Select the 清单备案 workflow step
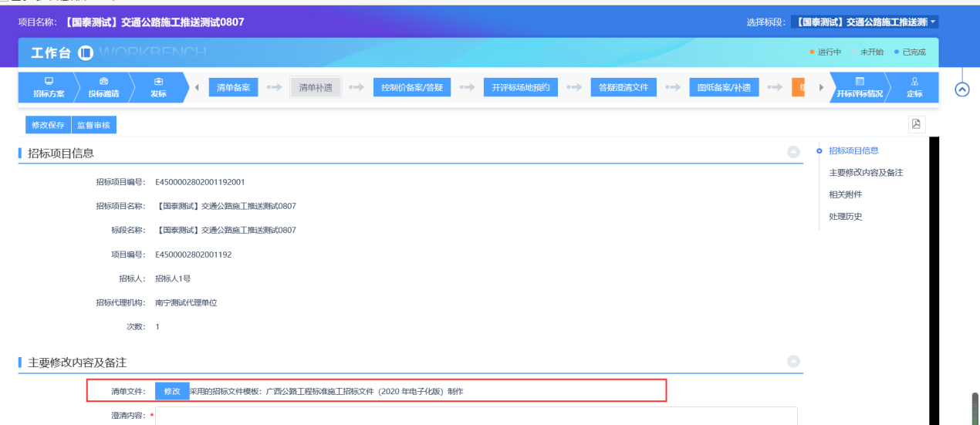This screenshot has height=425, width=980. [x=233, y=88]
